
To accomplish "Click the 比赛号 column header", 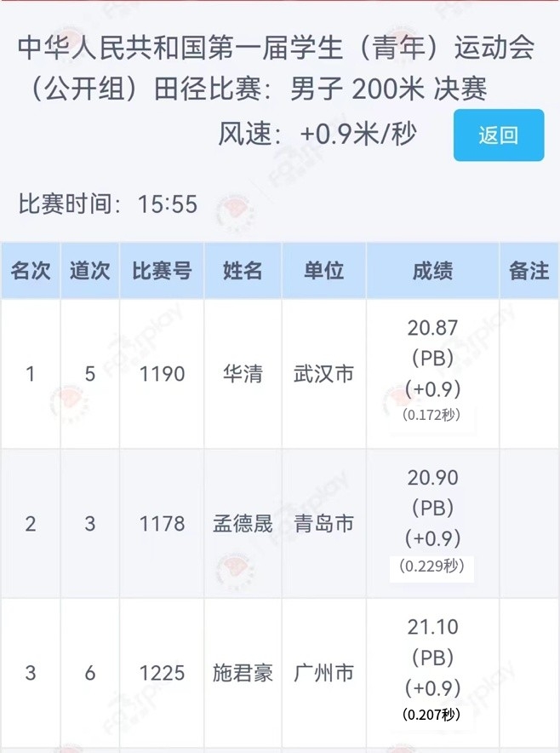I will tap(162, 270).
